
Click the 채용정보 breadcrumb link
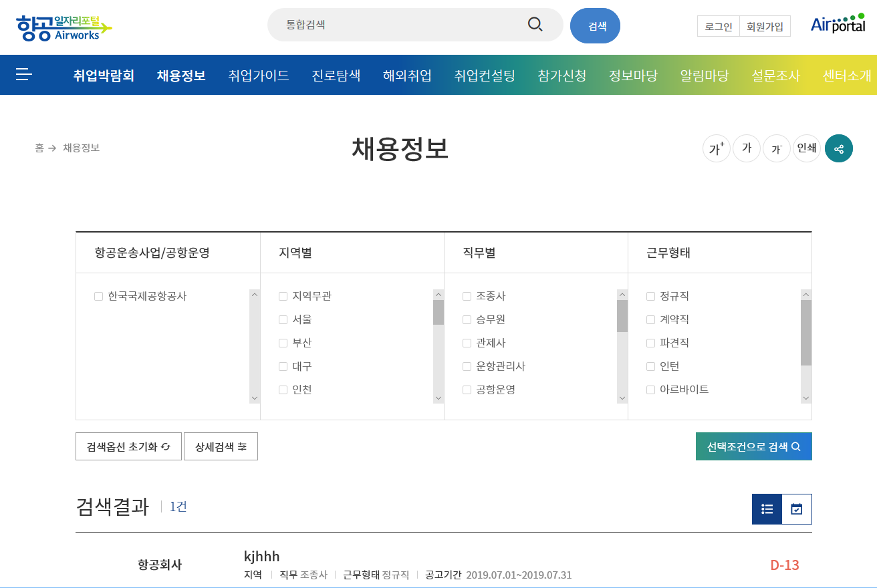(81, 148)
